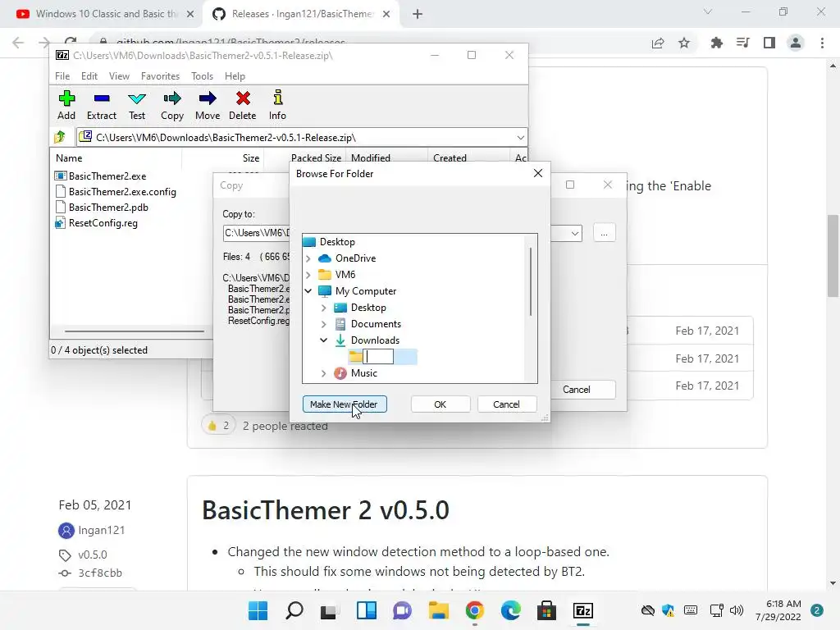Open the 7-Zip address path dropdown

(x=520, y=138)
